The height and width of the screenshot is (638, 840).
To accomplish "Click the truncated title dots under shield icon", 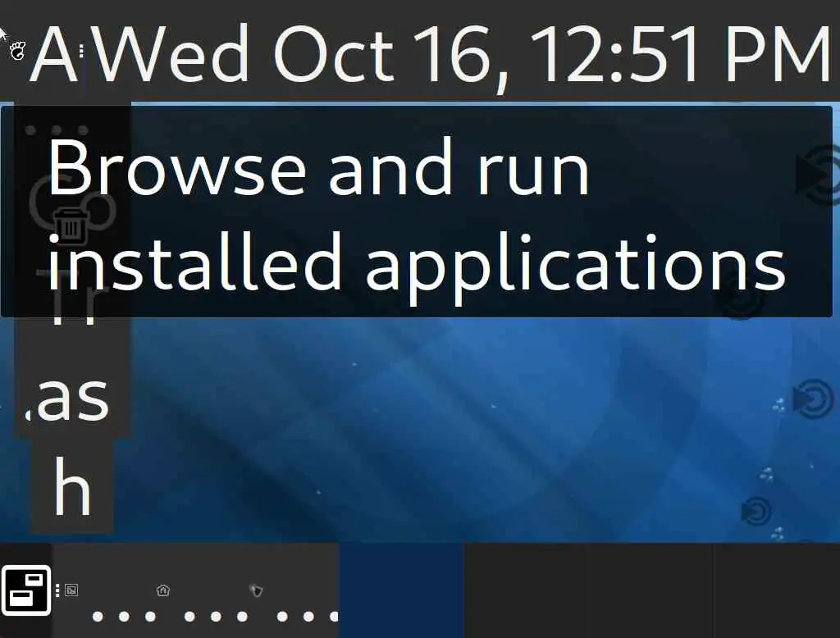I will 308,617.
